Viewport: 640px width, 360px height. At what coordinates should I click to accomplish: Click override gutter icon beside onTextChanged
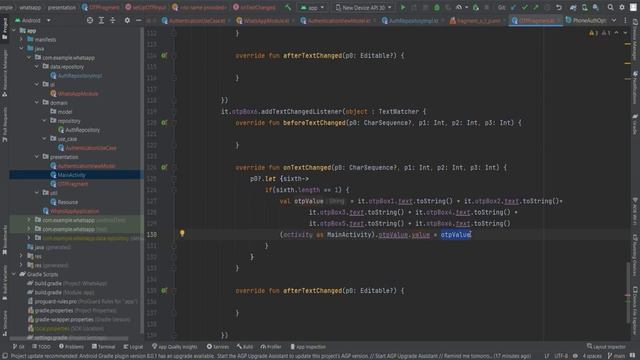[164, 167]
